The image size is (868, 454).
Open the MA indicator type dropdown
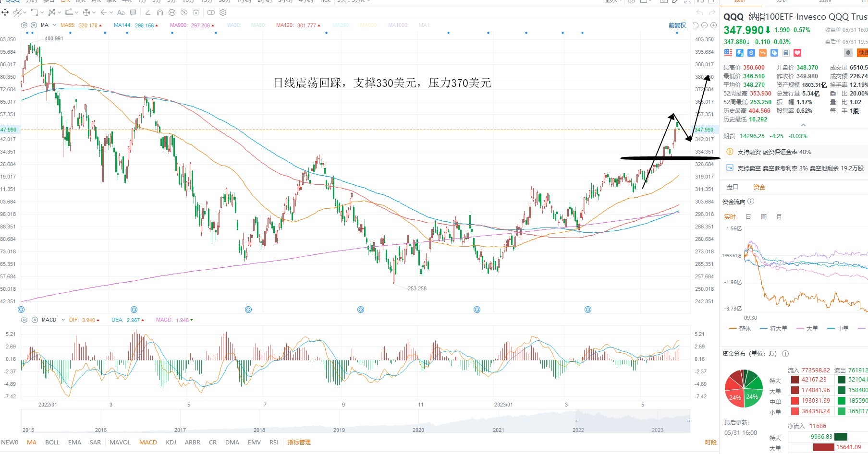[54, 25]
